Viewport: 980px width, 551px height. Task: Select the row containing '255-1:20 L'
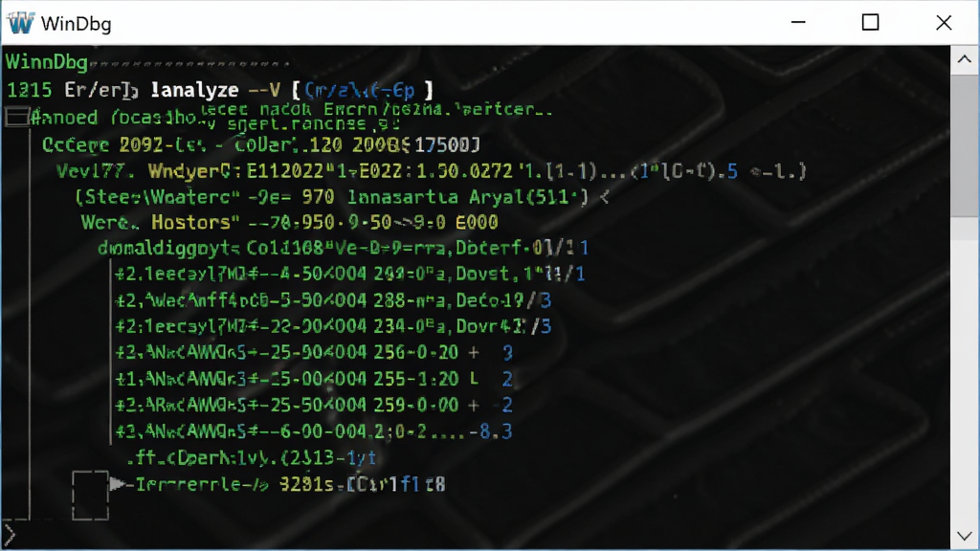tap(314, 379)
